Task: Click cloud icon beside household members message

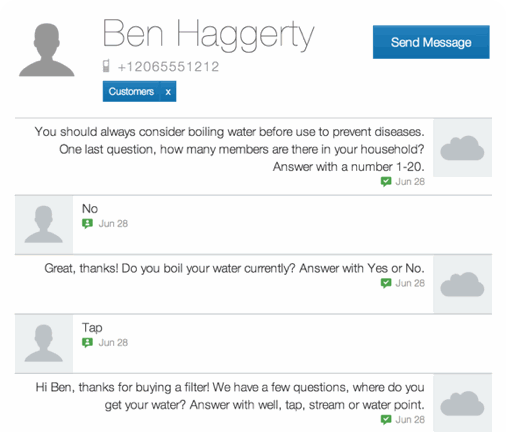Action: click(462, 148)
